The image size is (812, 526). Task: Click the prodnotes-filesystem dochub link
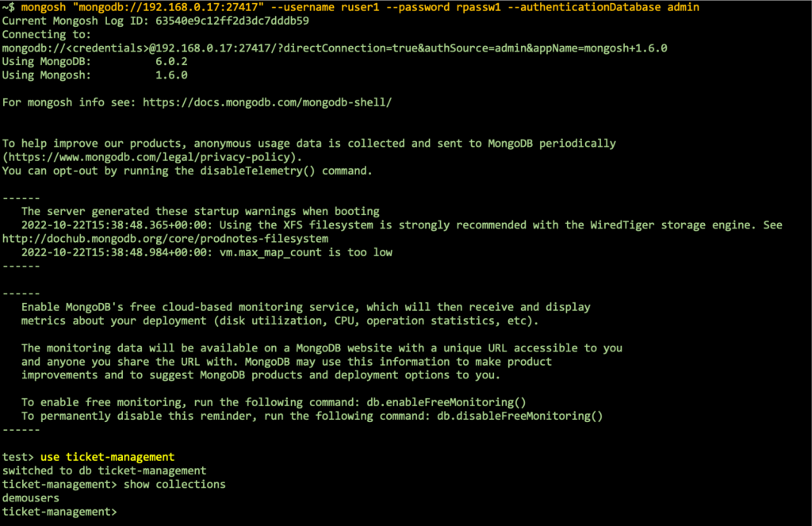(x=165, y=239)
